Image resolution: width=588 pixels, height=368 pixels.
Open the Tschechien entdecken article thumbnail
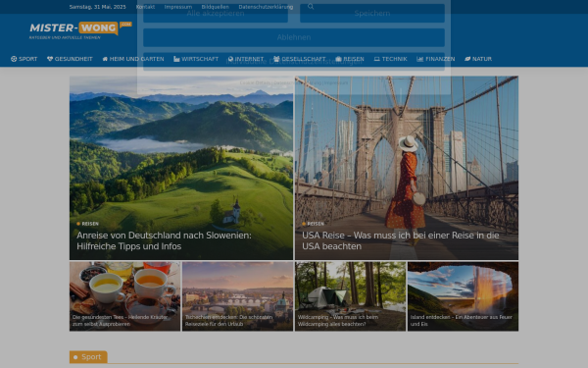pos(238,296)
